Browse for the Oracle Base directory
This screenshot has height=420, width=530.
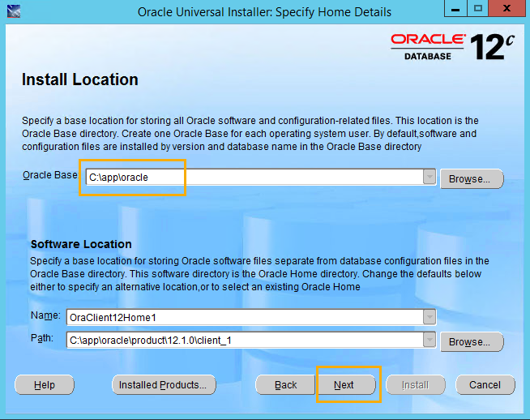point(472,179)
